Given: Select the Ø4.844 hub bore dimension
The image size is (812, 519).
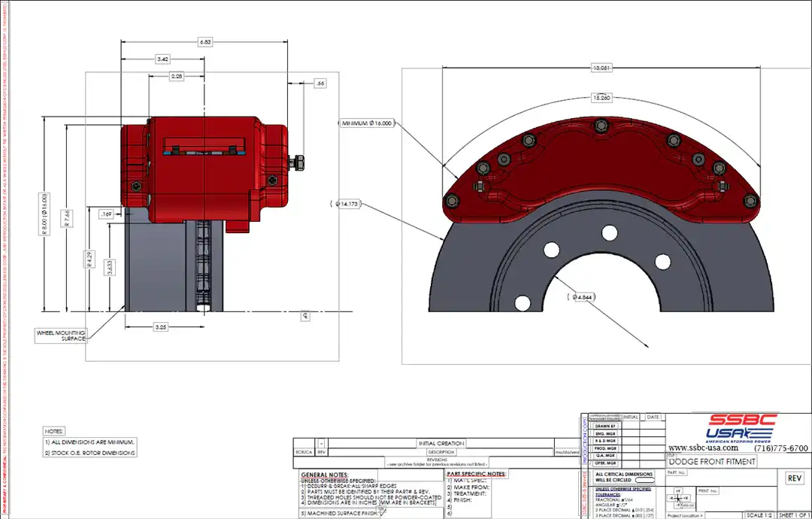Looking at the screenshot, I should tap(583, 297).
